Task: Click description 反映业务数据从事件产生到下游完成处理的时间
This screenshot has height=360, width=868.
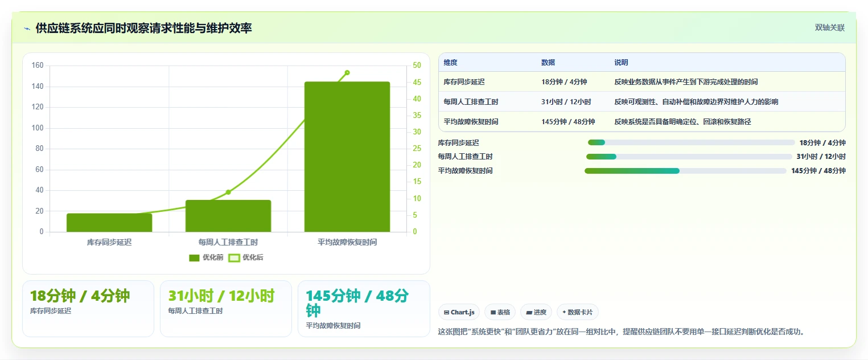Action: pyautogui.click(x=686, y=82)
